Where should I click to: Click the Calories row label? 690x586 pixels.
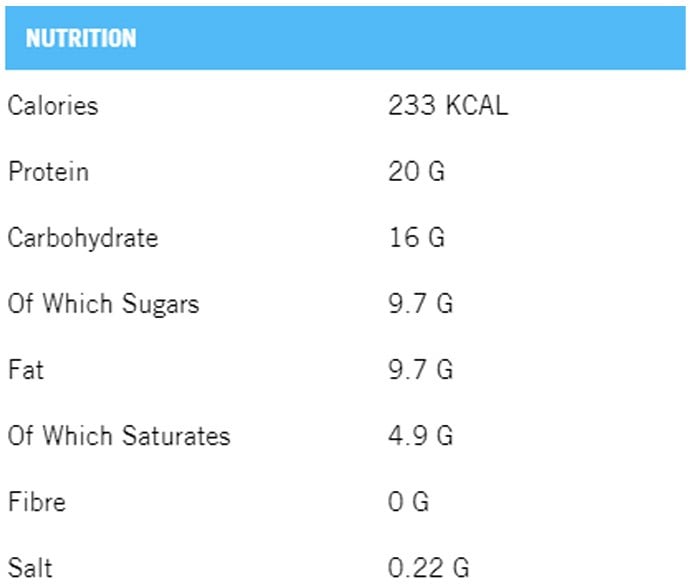click(x=53, y=106)
